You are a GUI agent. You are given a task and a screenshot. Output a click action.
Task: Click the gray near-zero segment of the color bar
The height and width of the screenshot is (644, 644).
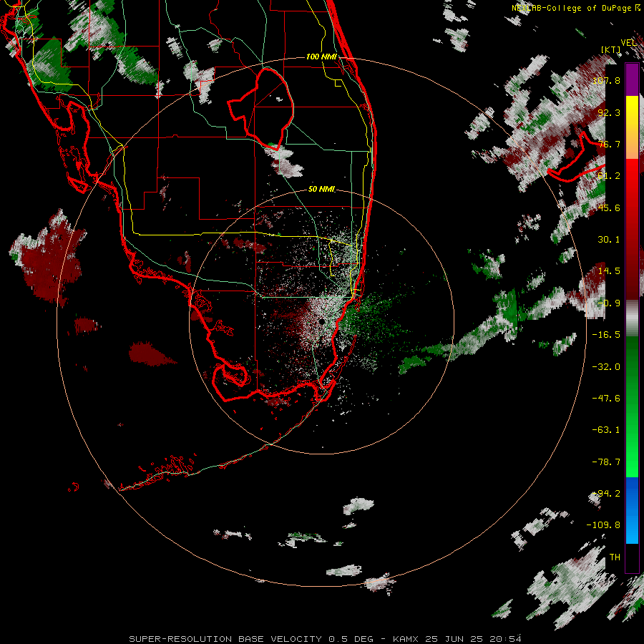[632, 318]
